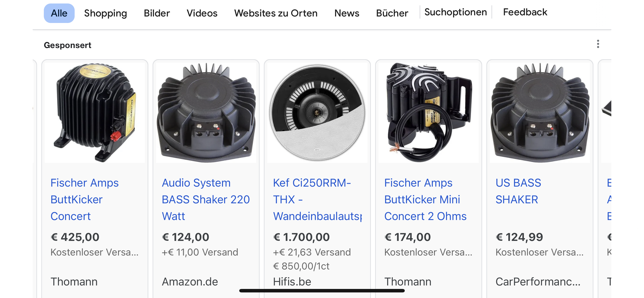Go to the Videos tab
The image size is (644, 298).
(202, 13)
